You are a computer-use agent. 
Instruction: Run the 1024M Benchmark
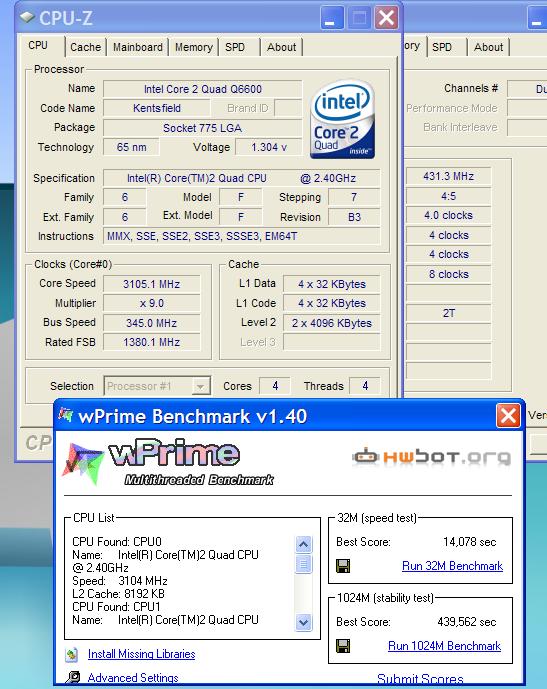pos(445,646)
